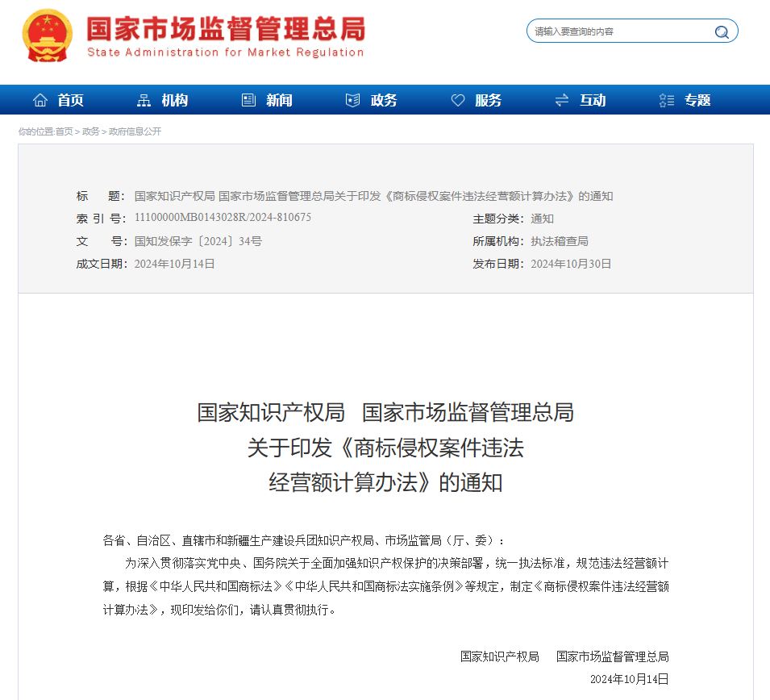Screen dimensions: 770x700
Task: Open the 专题 navigation item
Action: click(697, 100)
